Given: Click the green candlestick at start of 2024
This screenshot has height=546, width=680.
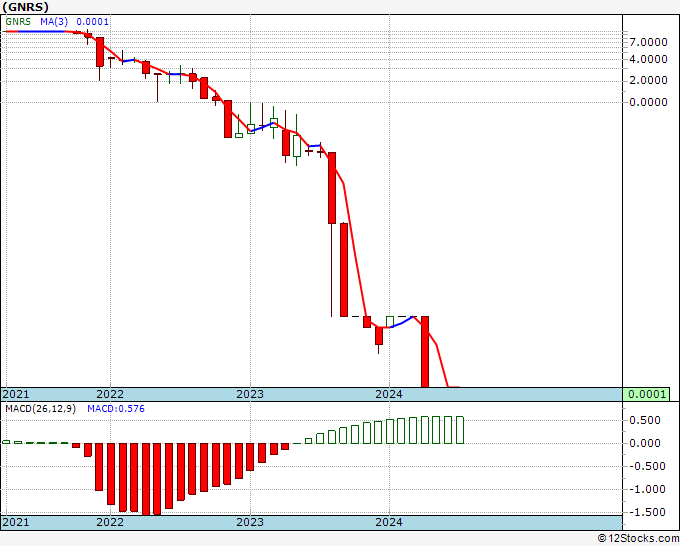Looking at the screenshot, I should [x=390, y=322].
